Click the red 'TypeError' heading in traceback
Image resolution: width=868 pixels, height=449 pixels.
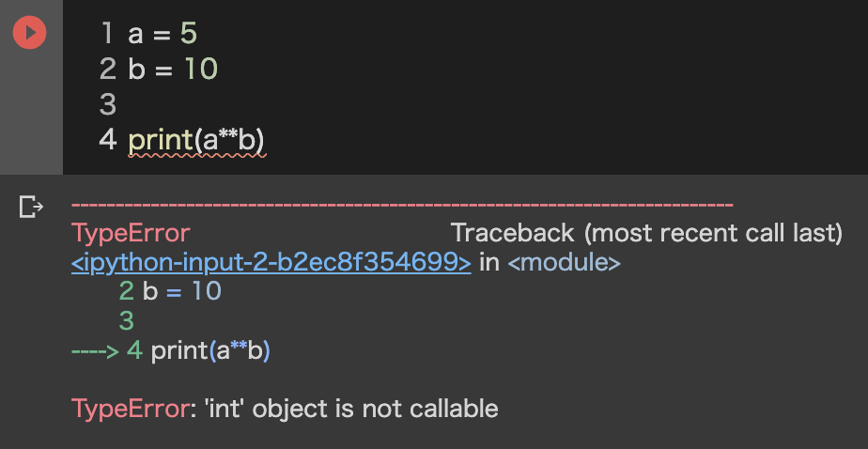coord(131,233)
